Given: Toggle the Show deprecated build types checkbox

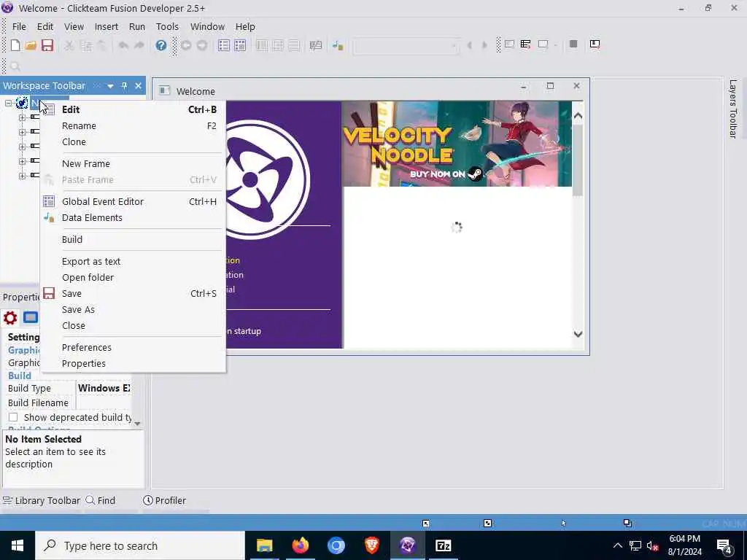Looking at the screenshot, I should click(13, 417).
